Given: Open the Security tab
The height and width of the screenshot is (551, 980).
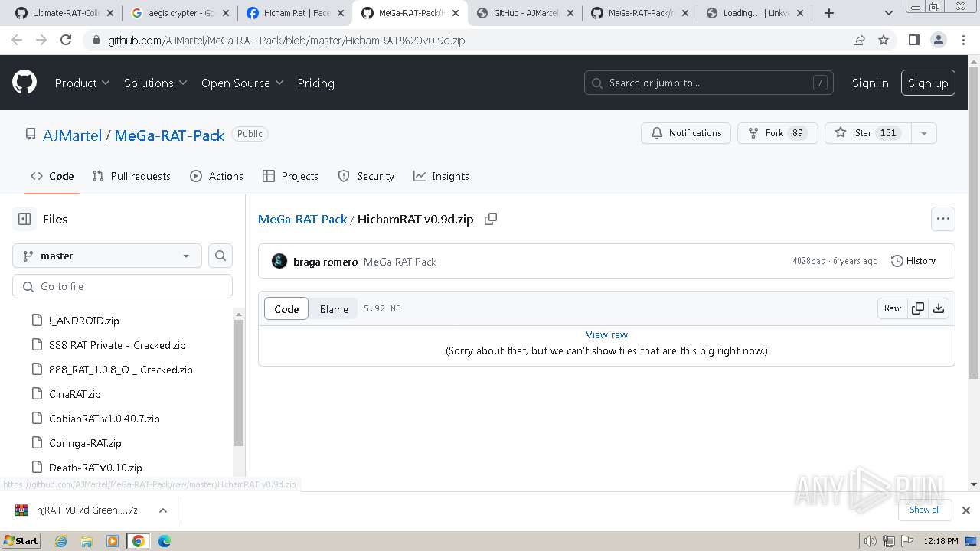Looking at the screenshot, I should (x=366, y=176).
